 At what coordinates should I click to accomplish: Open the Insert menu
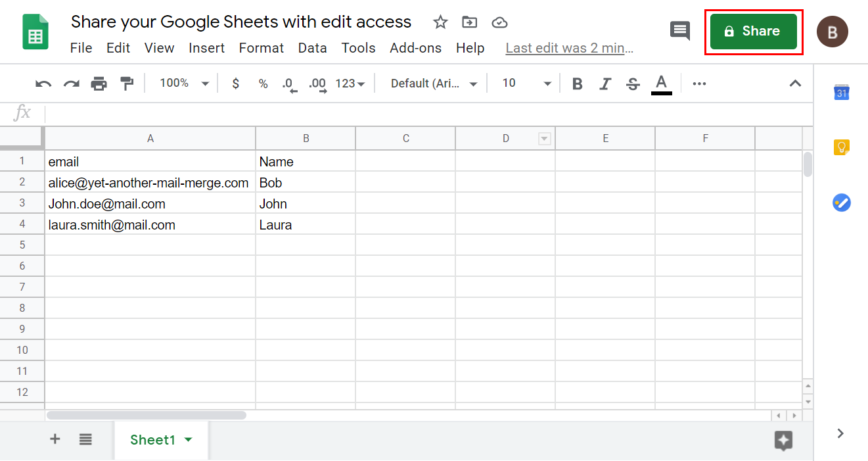(206, 48)
